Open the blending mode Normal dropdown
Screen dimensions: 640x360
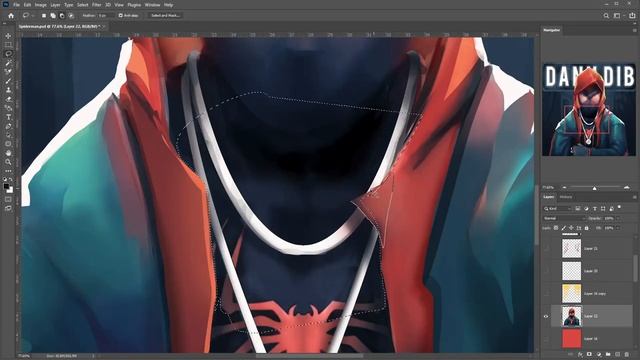point(564,218)
